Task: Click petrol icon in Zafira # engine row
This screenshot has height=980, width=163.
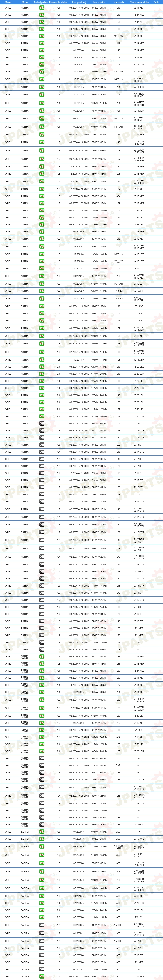Action: click(x=42, y=832)
